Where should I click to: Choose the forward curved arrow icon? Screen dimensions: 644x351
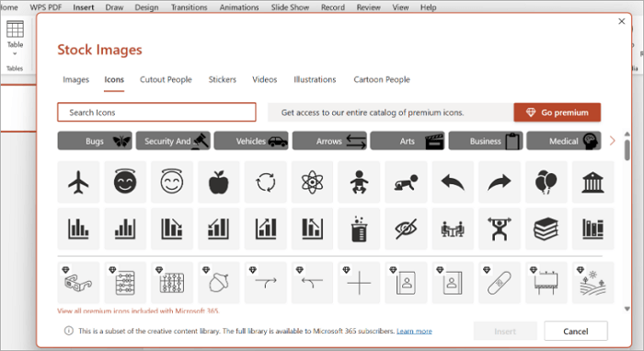pyautogui.click(x=499, y=181)
